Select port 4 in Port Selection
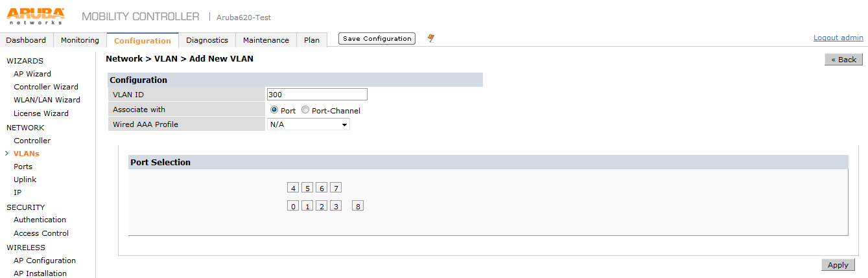This screenshot has height=278, width=868. pyautogui.click(x=293, y=188)
